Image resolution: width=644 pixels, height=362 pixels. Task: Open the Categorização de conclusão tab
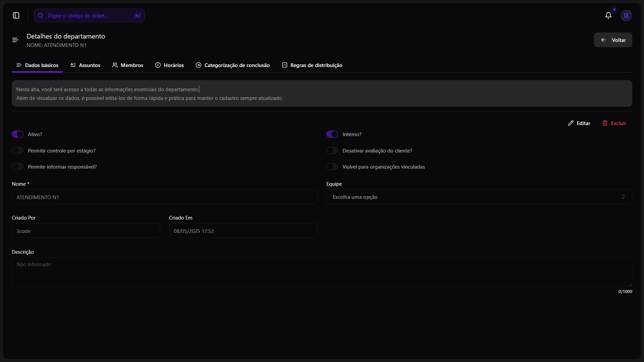[x=233, y=65]
